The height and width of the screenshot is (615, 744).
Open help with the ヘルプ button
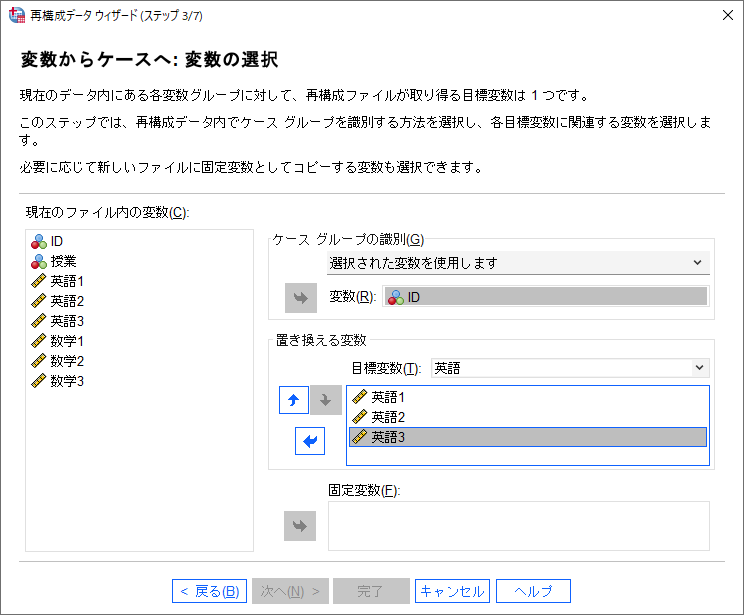pos(533,591)
